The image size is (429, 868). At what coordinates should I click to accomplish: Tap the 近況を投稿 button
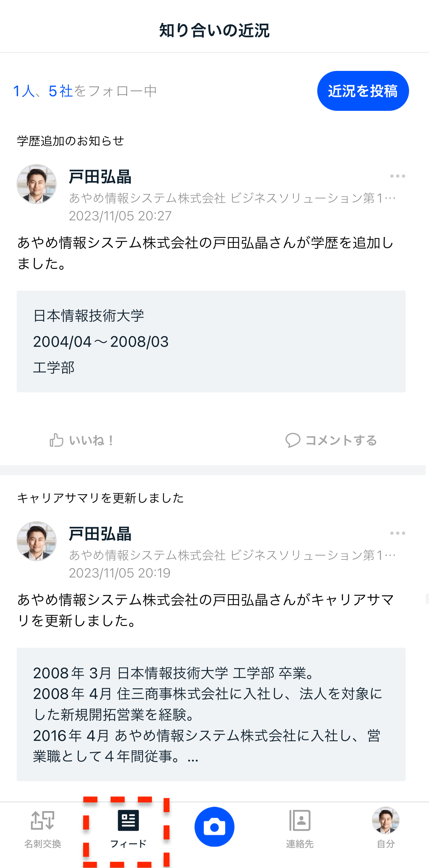coord(363,91)
